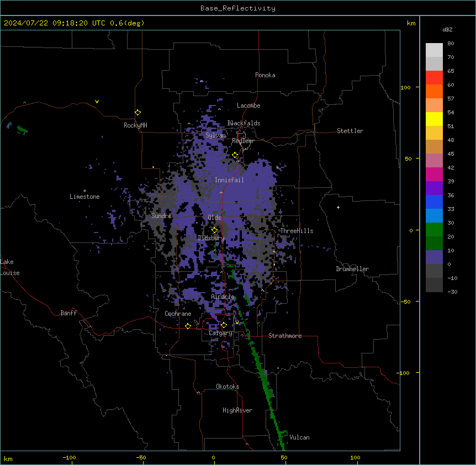Screen dimensions: 476x465
Task: Select the bright yellow legend swatch near 54
Action: click(x=434, y=119)
